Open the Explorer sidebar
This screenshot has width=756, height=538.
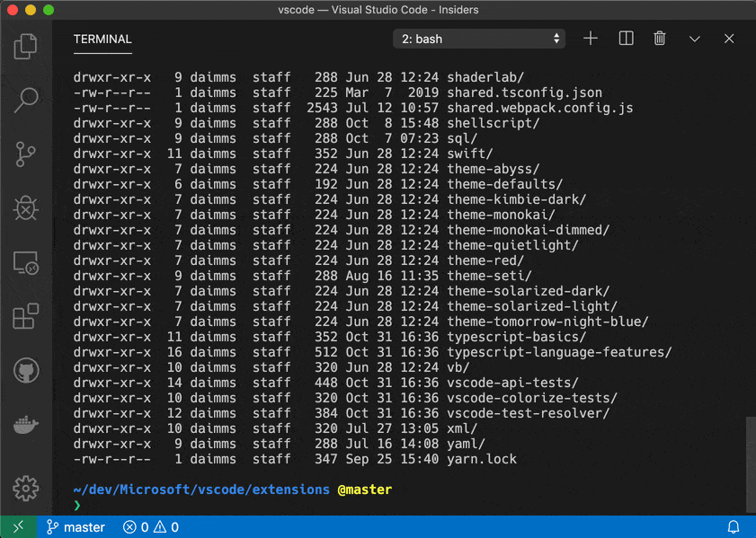pyautogui.click(x=25, y=46)
